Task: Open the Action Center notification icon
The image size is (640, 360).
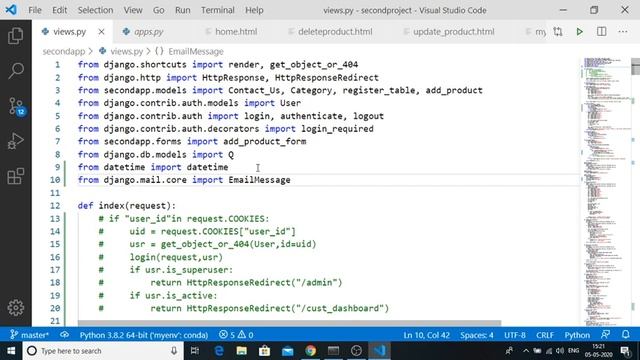Action: point(626,351)
